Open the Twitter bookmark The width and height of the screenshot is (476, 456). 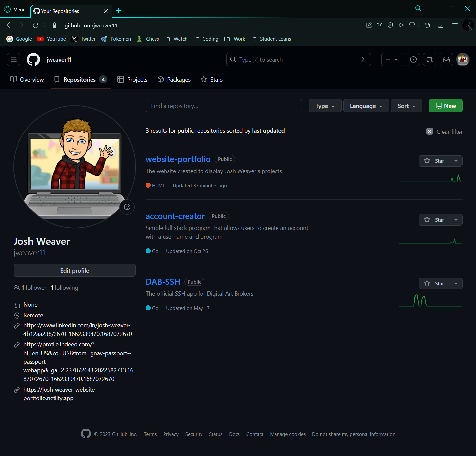point(84,39)
